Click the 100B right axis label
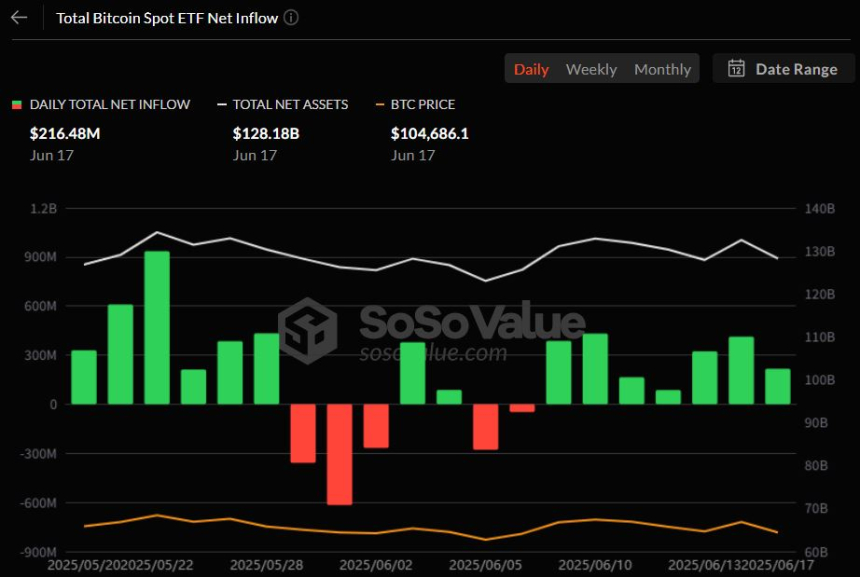 point(819,380)
